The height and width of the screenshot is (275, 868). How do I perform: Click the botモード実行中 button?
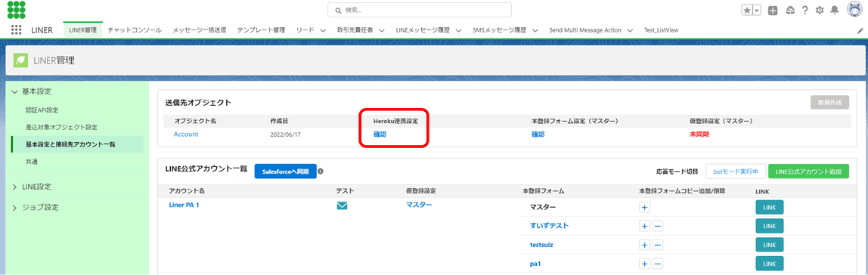click(x=735, y=171)
